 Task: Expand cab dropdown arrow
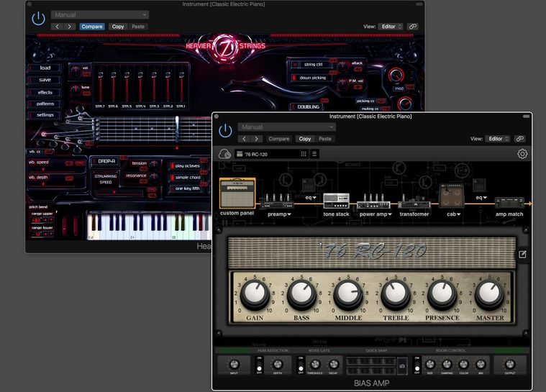459,214
